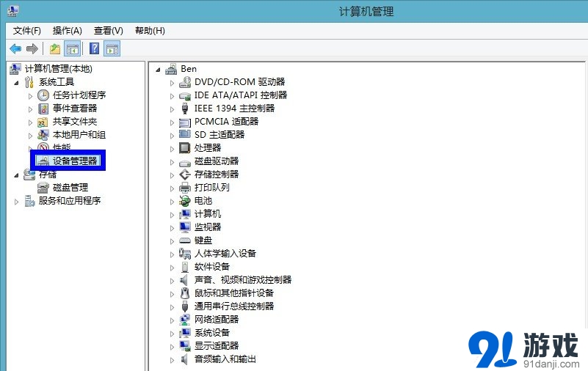Click the blue Help question mark icon

click(x=95, y=48)
